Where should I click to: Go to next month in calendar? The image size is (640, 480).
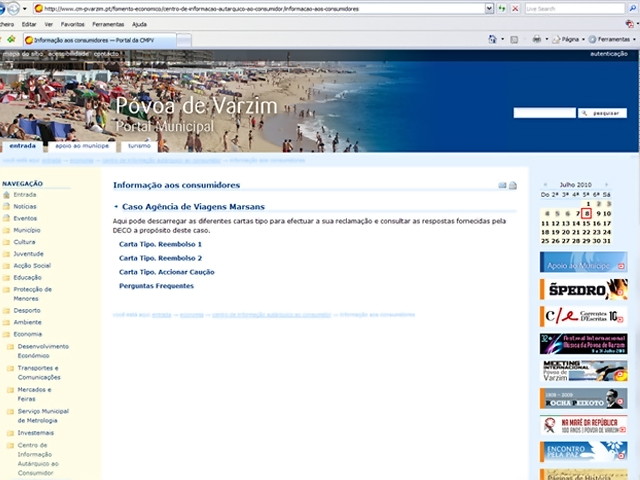click(607, 184)
